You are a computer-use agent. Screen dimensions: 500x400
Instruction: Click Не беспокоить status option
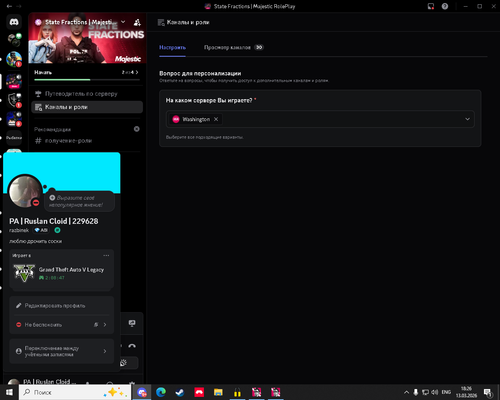click(x=62, y=324)
